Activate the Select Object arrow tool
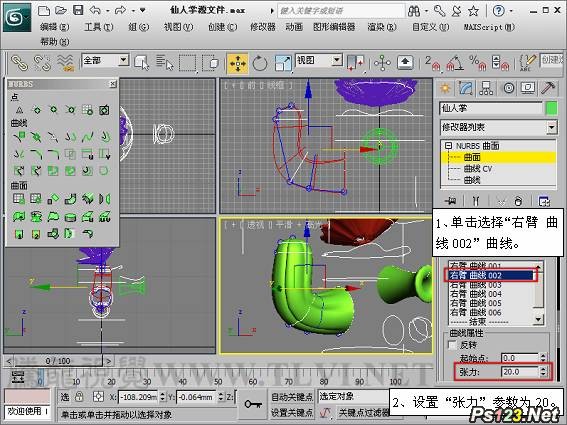The width and height of the screenshot is (567, 425). coord(142,62)
